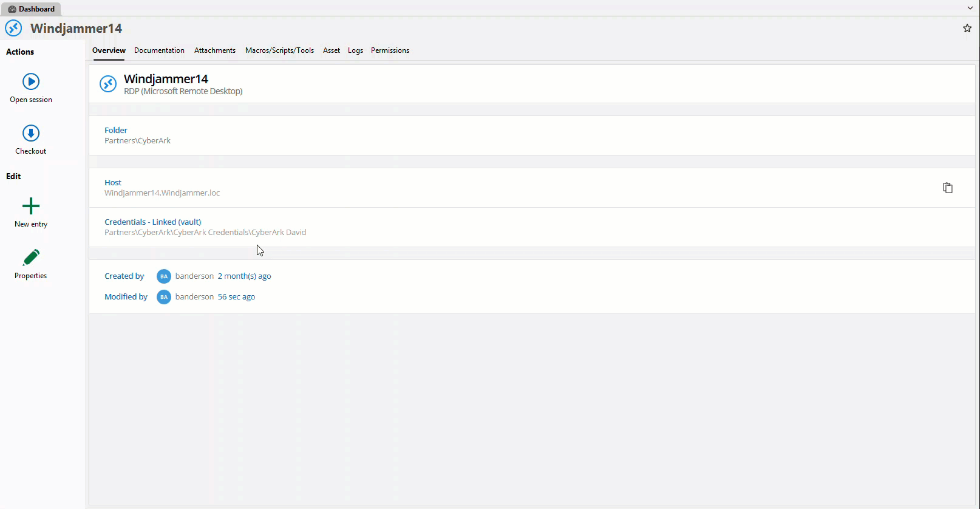Click the Folder link label
This screenshot has width=980, height=509.
116,130
